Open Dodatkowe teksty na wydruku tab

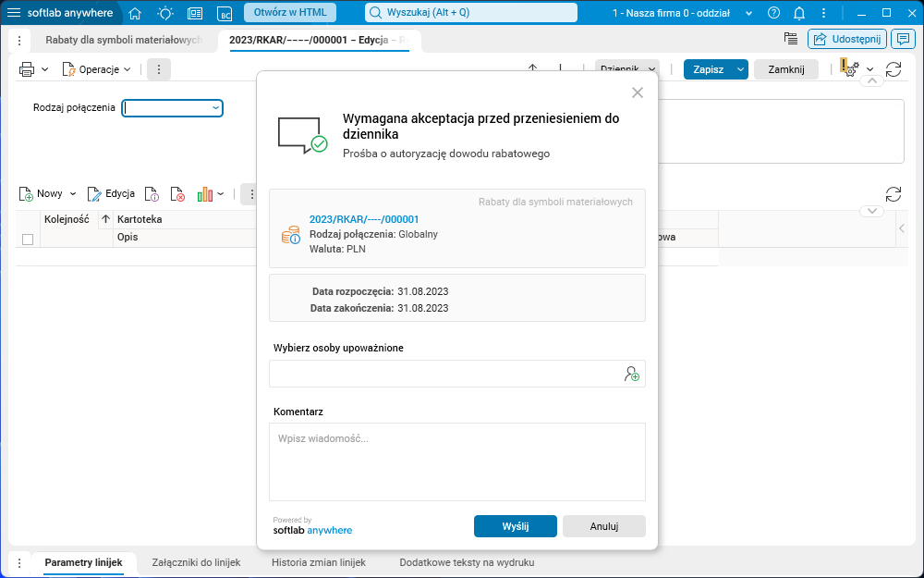click(x=467, y=562)
